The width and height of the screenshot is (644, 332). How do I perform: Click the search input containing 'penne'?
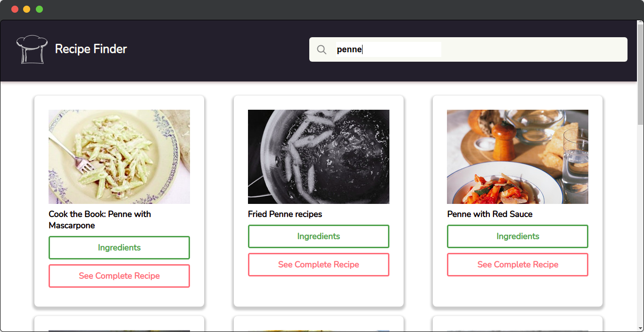[x=388, y=49]
